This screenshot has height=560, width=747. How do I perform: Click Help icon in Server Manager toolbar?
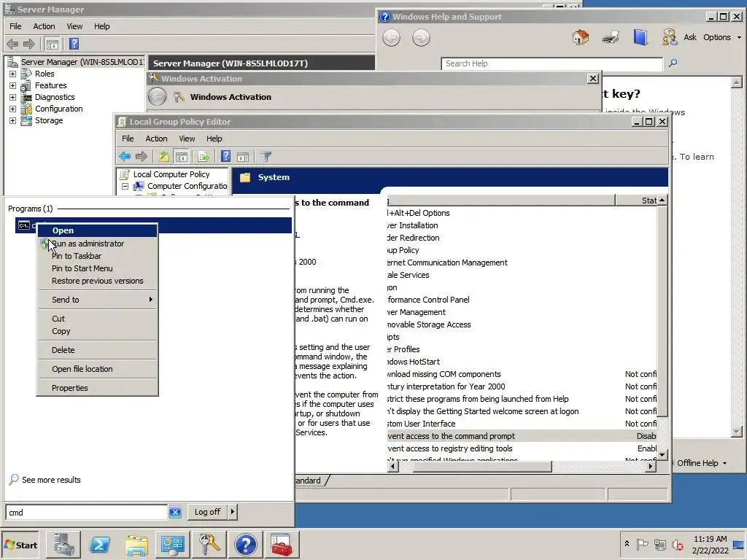point(74,44)
